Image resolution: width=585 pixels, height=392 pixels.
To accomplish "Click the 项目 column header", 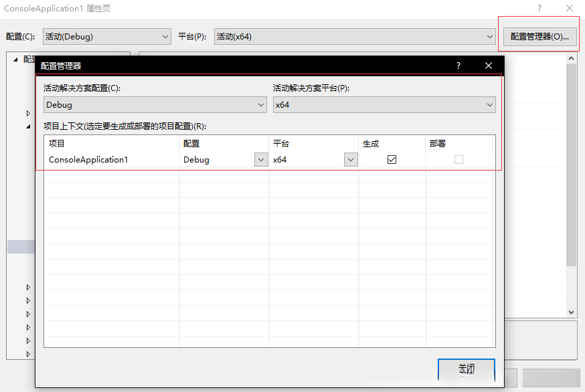I will click(56, 142).
